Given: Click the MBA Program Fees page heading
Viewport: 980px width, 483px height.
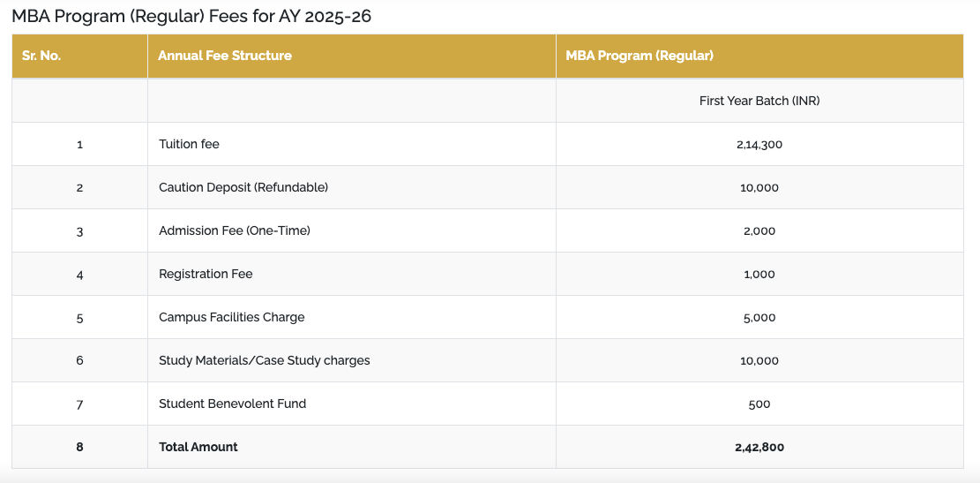Looking at the screenshot, I should 191,17.
